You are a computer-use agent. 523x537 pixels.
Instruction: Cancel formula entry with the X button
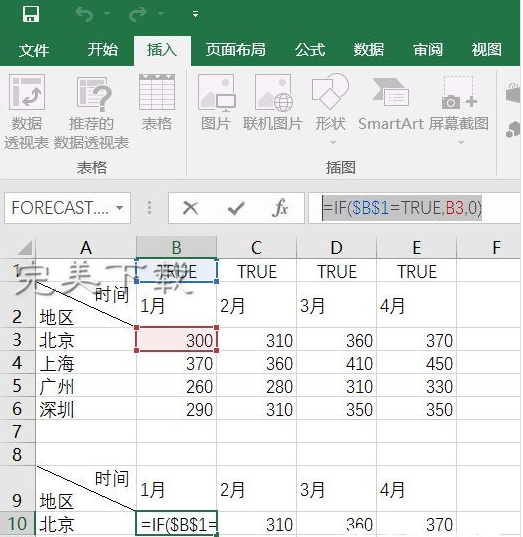190,208
